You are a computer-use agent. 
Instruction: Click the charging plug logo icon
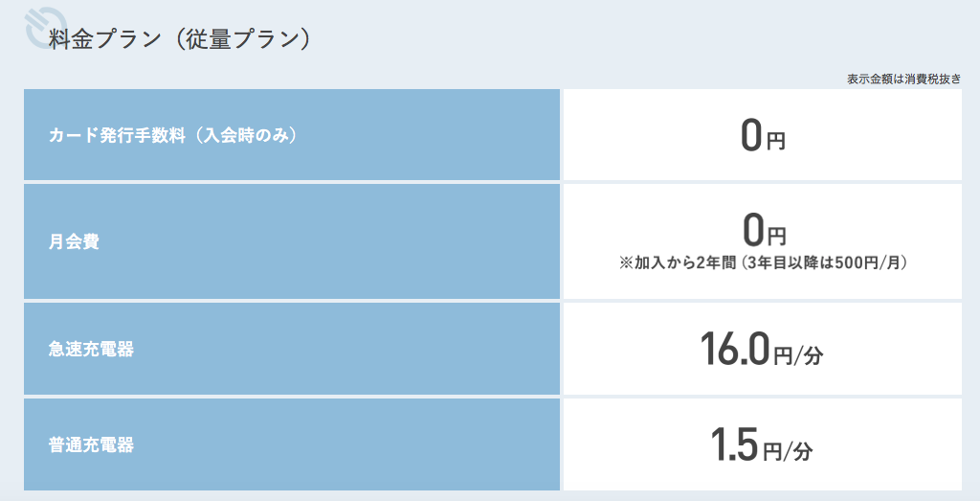tap(46, 26)
